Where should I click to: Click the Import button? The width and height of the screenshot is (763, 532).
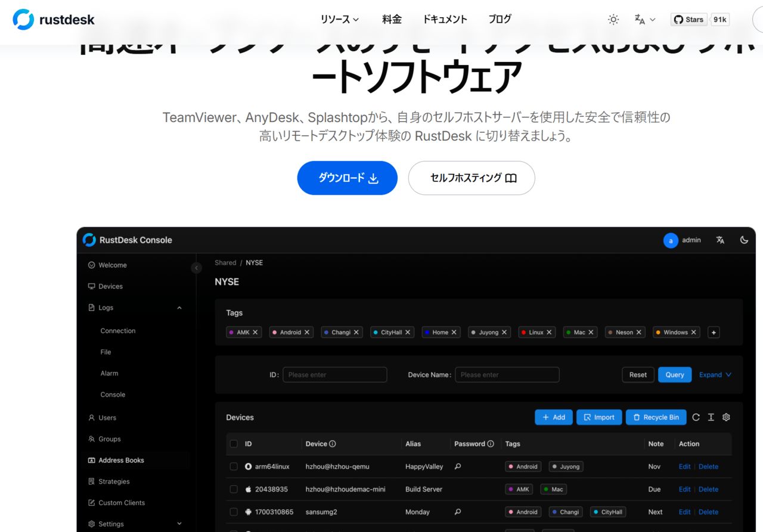coord(599,417)
